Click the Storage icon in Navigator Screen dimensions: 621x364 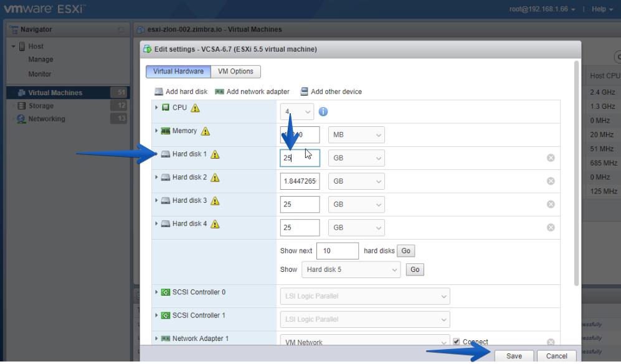tap(22, 106)
